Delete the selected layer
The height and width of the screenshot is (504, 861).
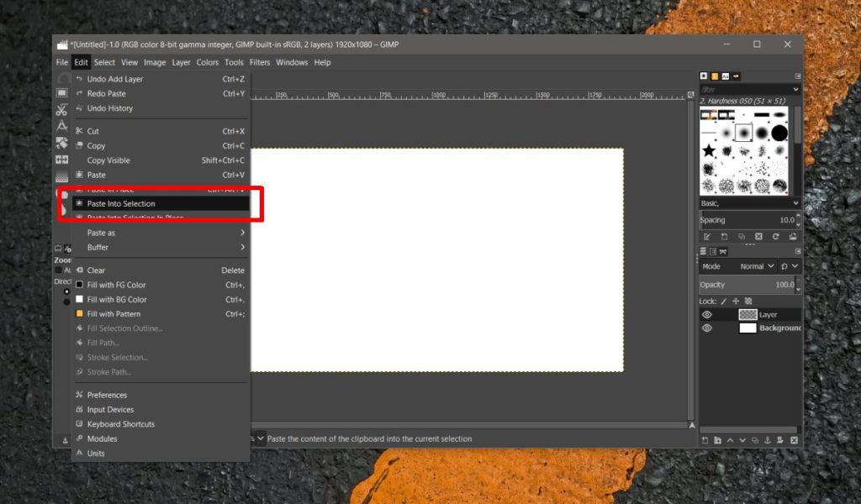pyautogui.click(x=792, y=440)
